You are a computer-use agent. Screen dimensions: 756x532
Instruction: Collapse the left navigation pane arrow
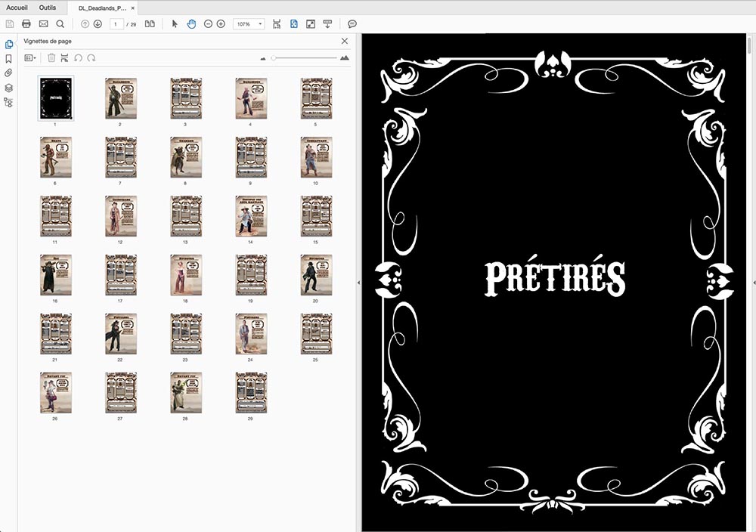point(358,282)
